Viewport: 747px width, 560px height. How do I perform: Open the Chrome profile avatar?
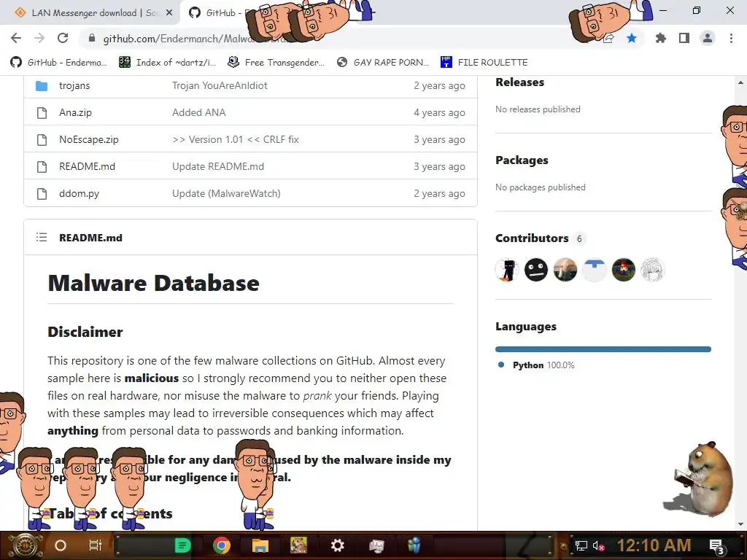click(x=708, y=38)
